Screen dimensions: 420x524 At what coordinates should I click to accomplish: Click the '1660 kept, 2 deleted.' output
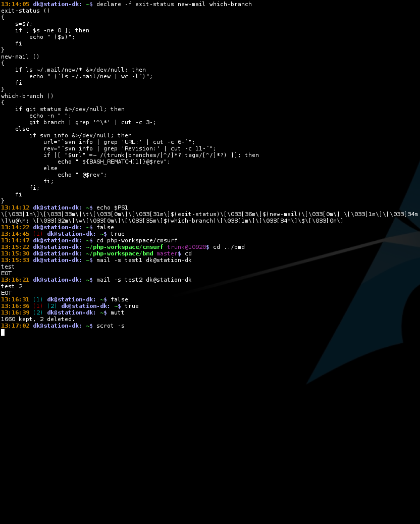(38, 319)
